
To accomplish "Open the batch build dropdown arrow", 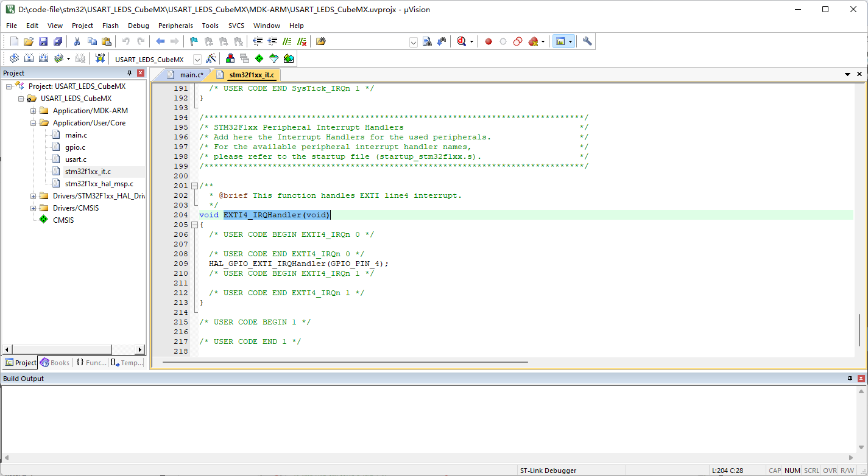I will (x=68, y=58).
